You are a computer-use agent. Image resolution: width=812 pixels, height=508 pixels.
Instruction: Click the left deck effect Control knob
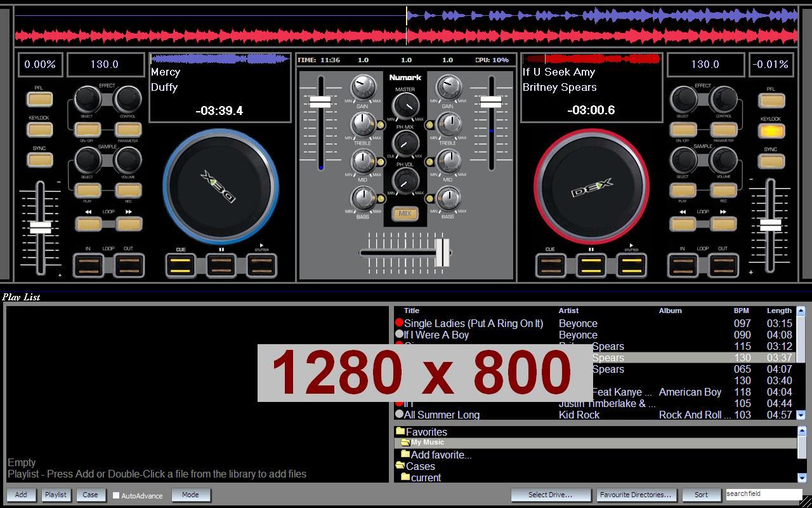click(128, 99)
